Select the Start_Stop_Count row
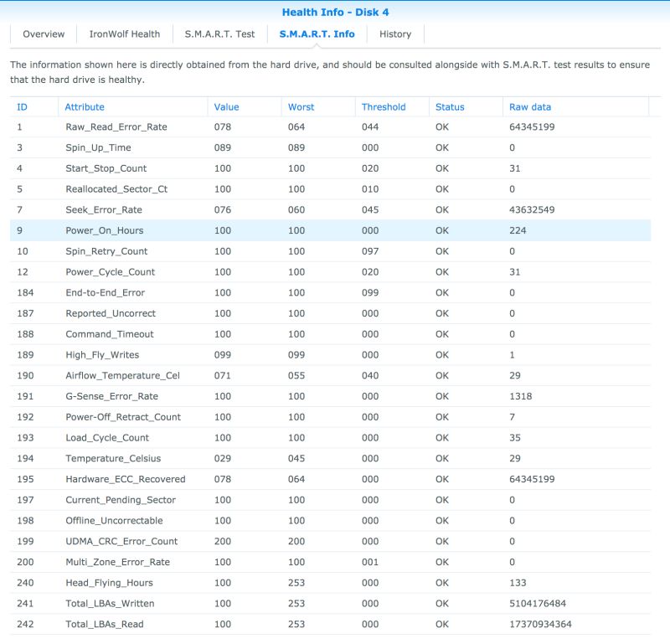 (330, 168)
